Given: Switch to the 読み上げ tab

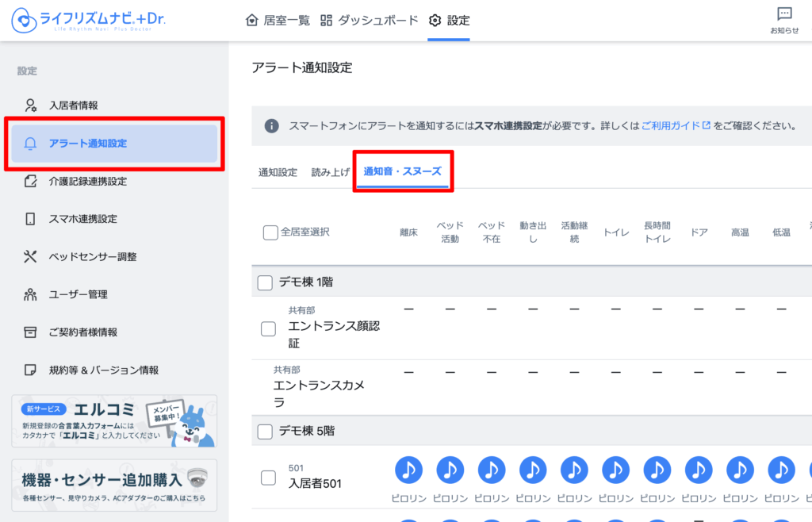Looking at the screenshot, I should [x=330, y=172].
